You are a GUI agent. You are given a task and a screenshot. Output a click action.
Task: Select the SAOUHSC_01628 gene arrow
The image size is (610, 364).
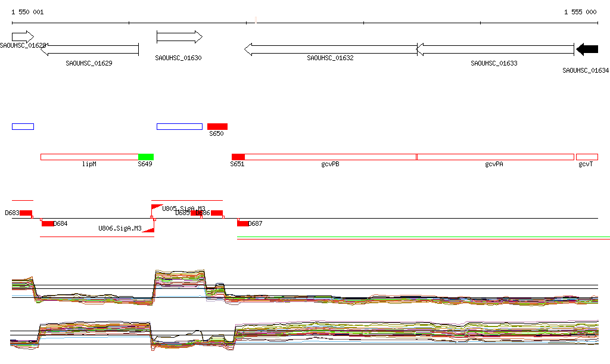tap(23, 37)
